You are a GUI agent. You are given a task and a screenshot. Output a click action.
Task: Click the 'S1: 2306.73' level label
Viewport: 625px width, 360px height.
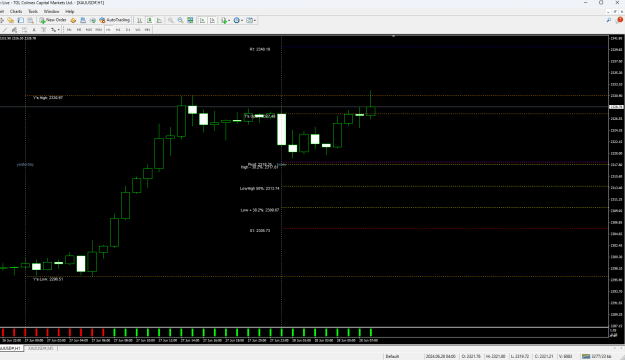(260, 230)
